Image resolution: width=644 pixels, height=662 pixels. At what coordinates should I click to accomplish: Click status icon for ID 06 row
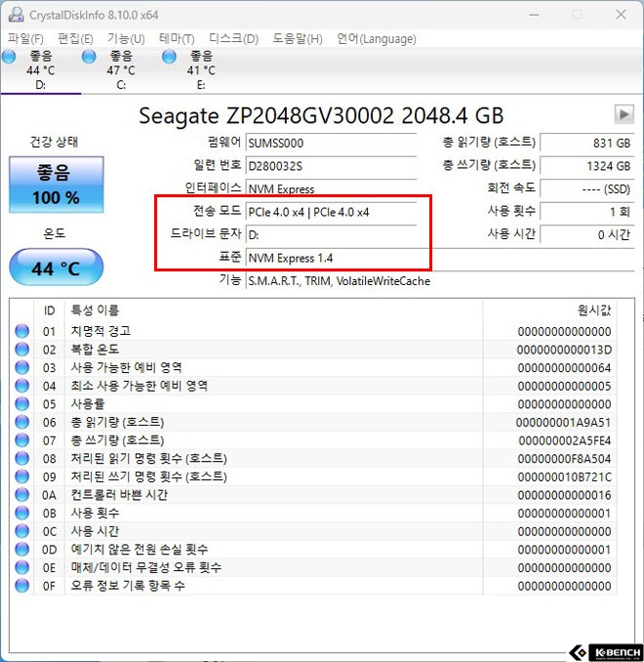coord(21,422)
